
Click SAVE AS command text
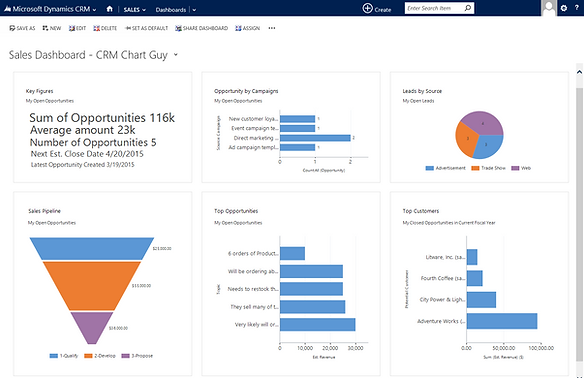point(26,28)
